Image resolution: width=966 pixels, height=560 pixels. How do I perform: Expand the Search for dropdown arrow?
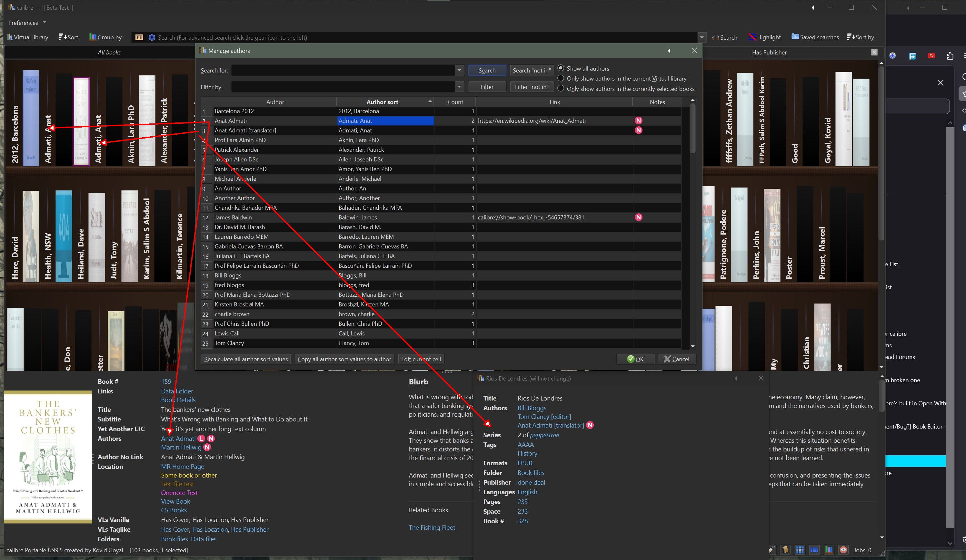[459, 71]
